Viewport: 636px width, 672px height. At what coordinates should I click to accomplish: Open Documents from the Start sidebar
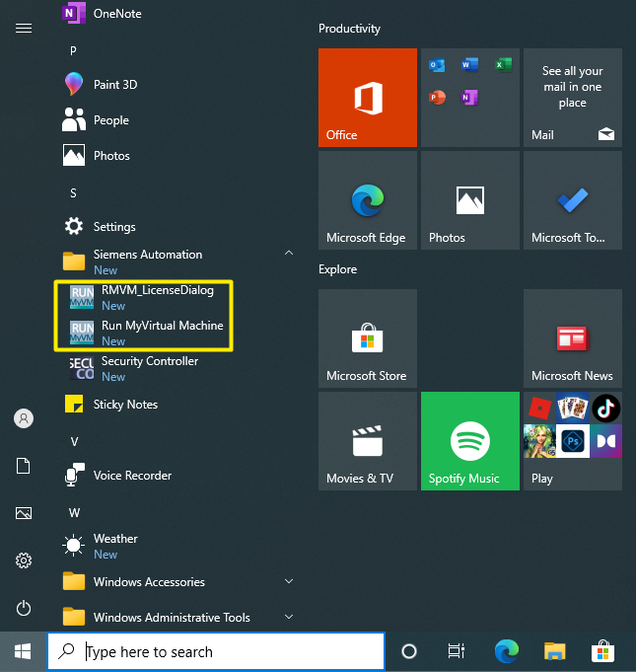click(24, 466)
